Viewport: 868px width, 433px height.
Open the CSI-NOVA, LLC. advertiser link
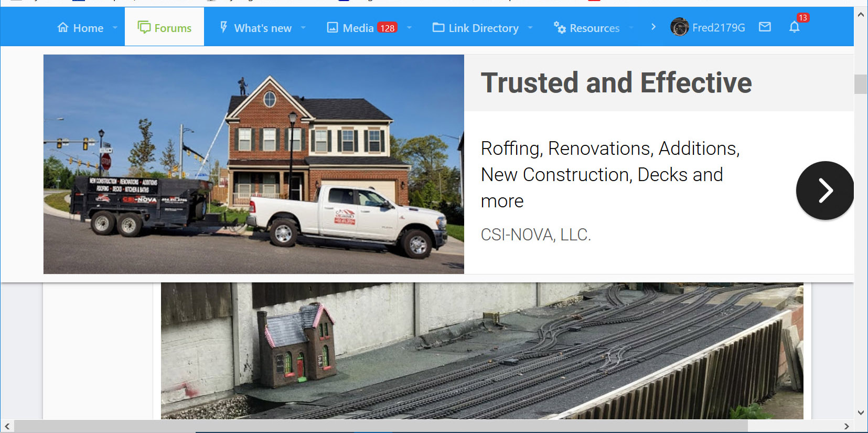[535, 235]
